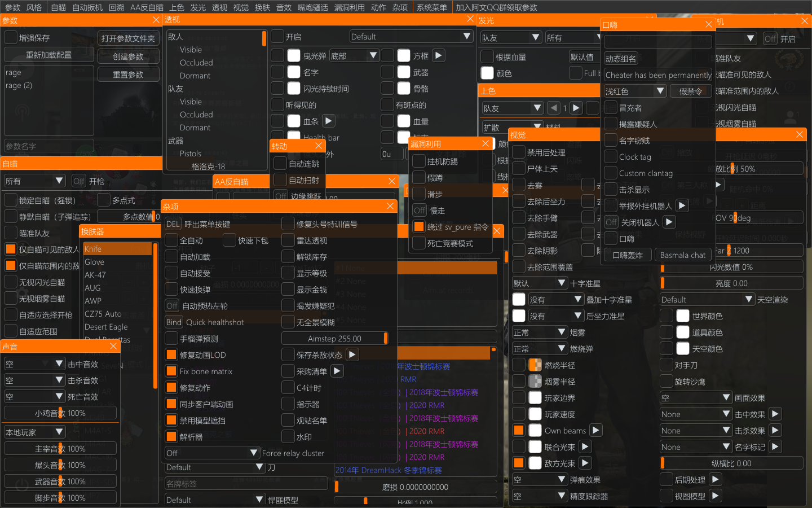
Task: Click the arrow next to 保存杀敌状态
Action: tap(352, 354)
